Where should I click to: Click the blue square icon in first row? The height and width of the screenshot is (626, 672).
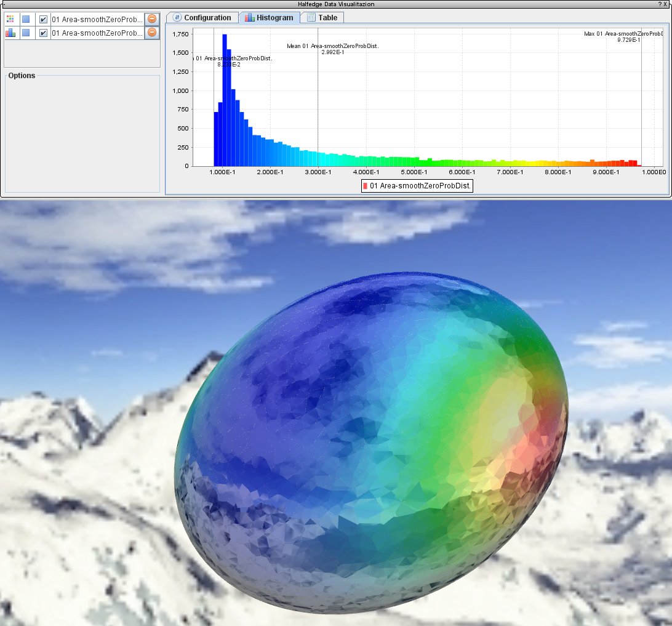point(26,19)
